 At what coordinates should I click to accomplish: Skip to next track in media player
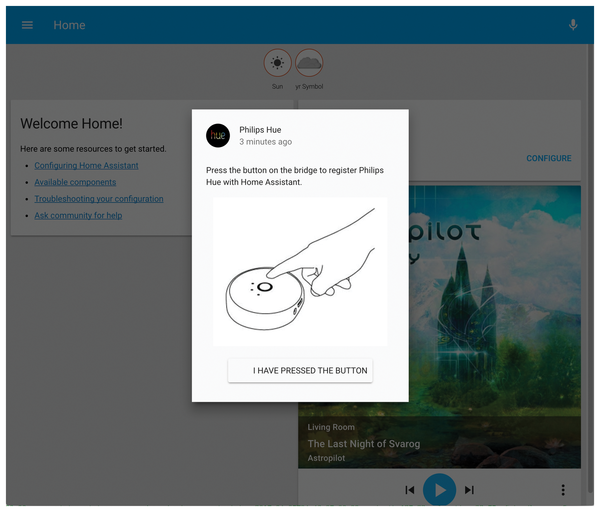[469, 490]
